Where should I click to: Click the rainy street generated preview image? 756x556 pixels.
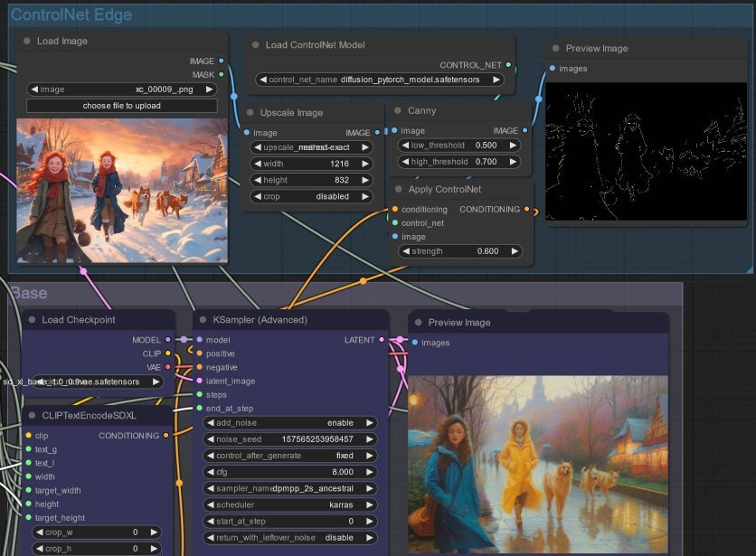click(538, 465)
